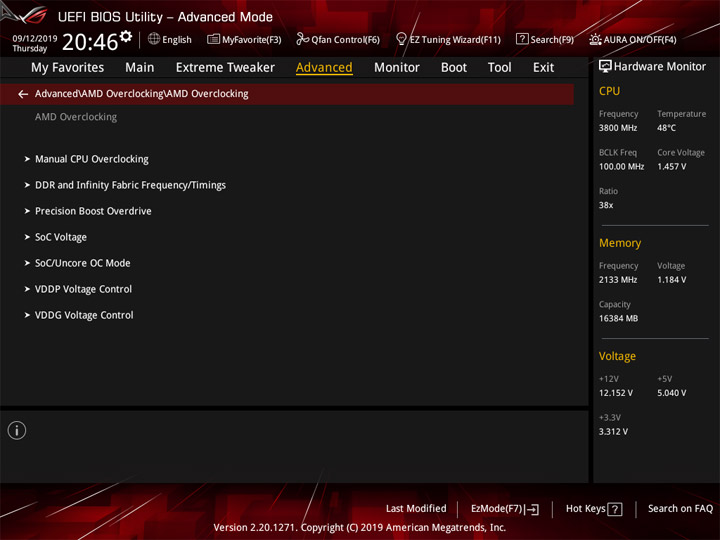
Task: Click +5V value 5.040 V
Action: coord(671,393)
